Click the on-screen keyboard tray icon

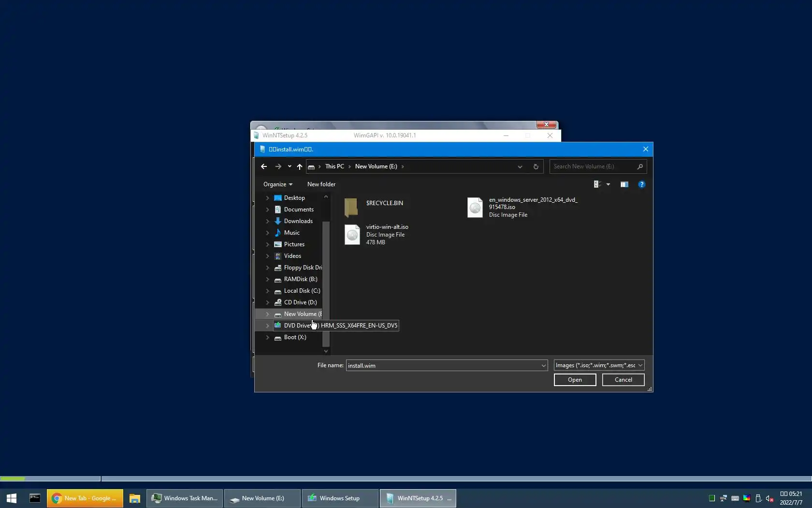coord(735,498)
